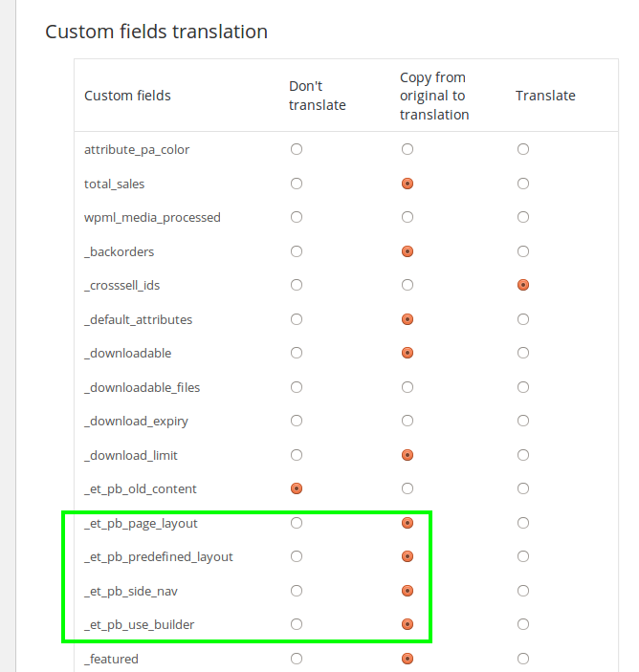This screenshot has width=639, height=672.
Task: Choose Translate for _et_pb_side_nav
Action: click(x=523, y=591)
